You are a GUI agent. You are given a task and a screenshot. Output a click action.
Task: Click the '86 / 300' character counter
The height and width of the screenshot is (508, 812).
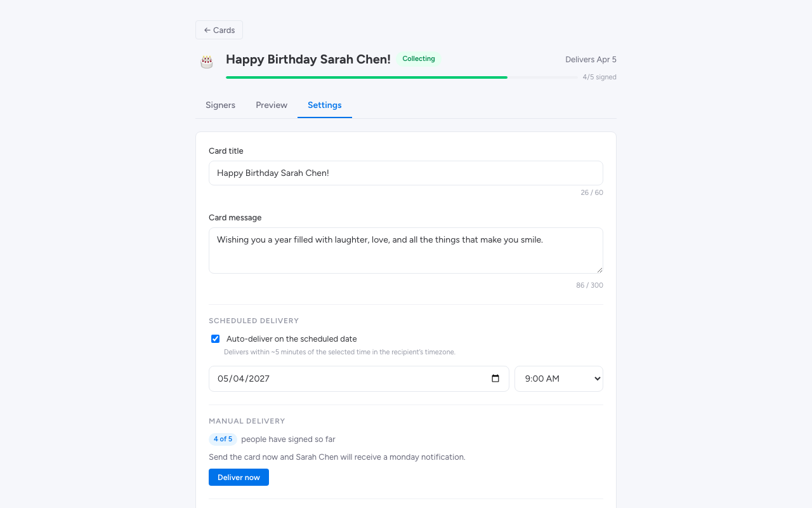tap(589, 285)
